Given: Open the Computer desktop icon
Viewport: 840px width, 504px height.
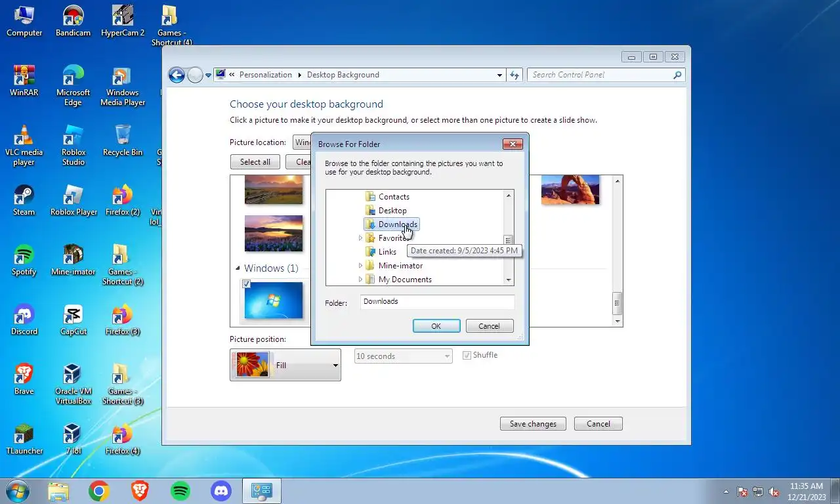Looking at the screenshot, I should click(24, 21).
